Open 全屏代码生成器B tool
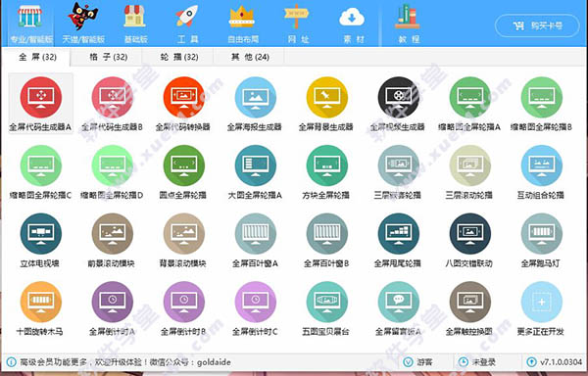The image size is (588, 376). (112, 104)
